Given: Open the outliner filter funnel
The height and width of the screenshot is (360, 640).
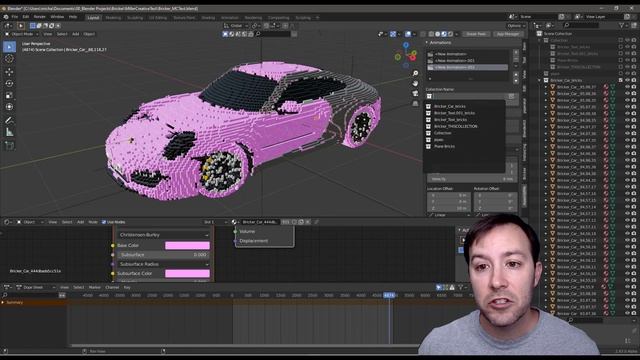Looking at the screenshot, I should pyautogui.click(x=622, y=25).
